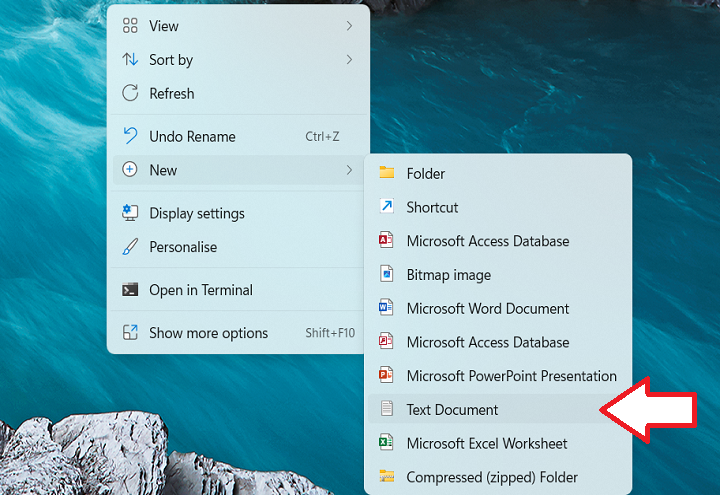Click the Text Document page icon
This screenshot has width=720, height=495.
[387, 409]
